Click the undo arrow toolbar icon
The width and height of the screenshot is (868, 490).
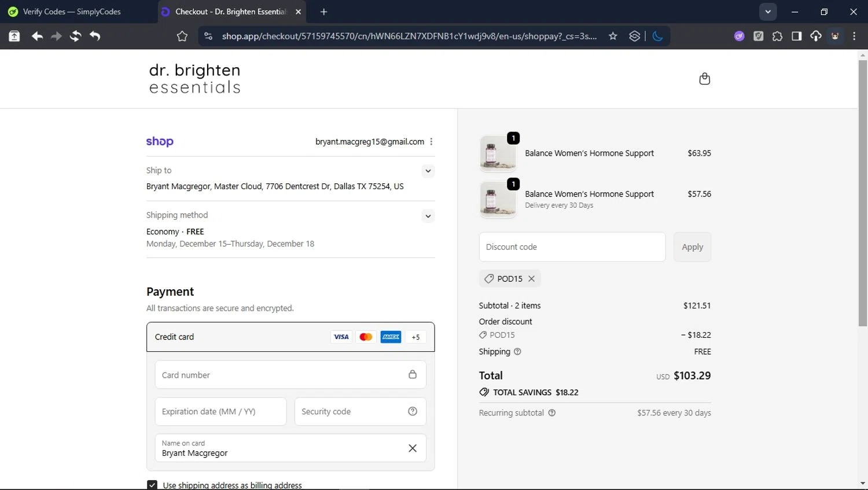95,36
